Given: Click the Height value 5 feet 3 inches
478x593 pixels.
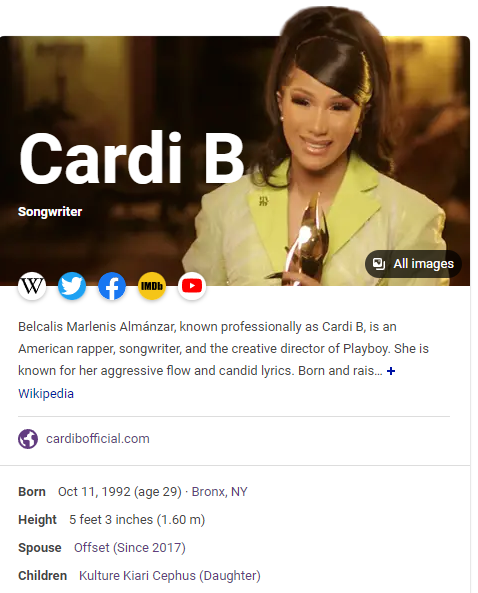Looking at the screenshot, I should pos(111,520).
